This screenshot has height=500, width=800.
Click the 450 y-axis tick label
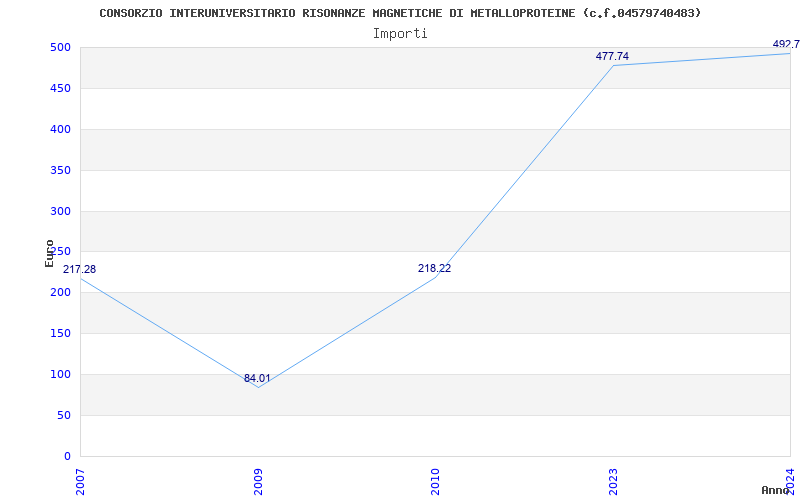[x=60, y=88]
